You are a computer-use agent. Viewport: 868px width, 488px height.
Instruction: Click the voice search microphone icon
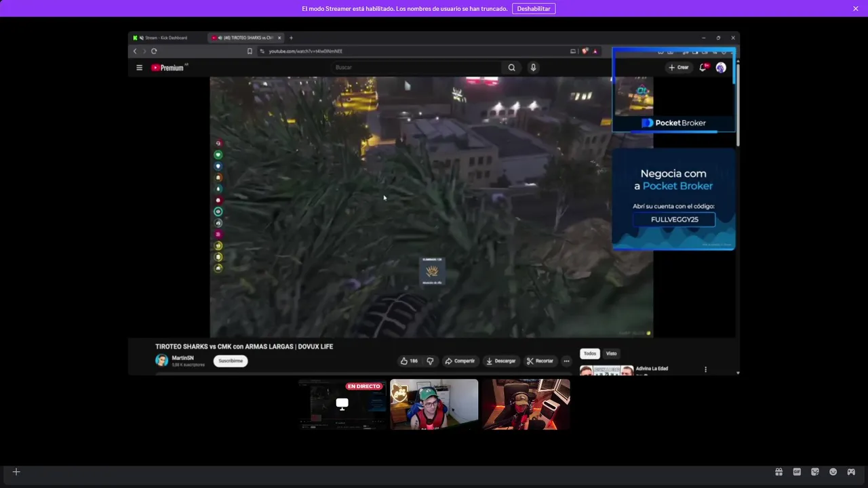[533, 68]
